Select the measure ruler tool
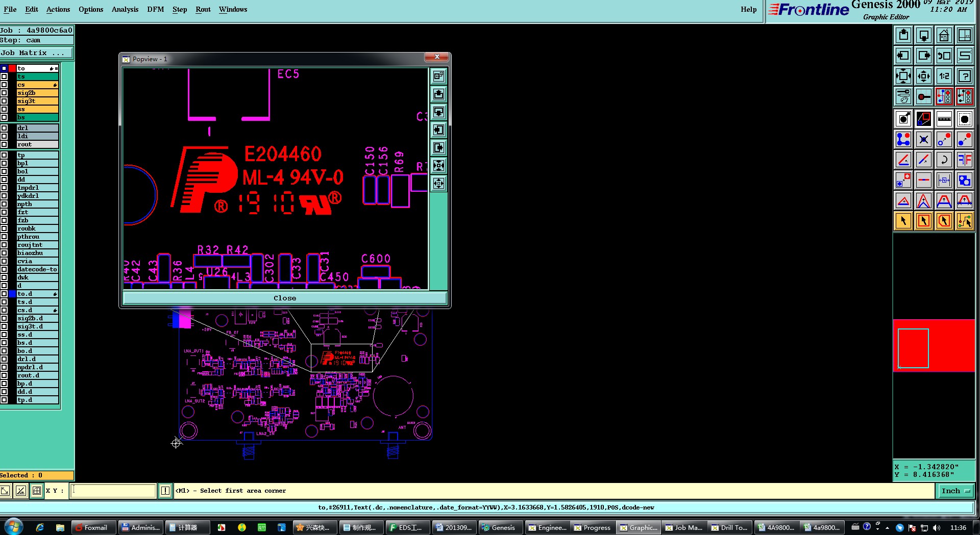 pos(944,119)
